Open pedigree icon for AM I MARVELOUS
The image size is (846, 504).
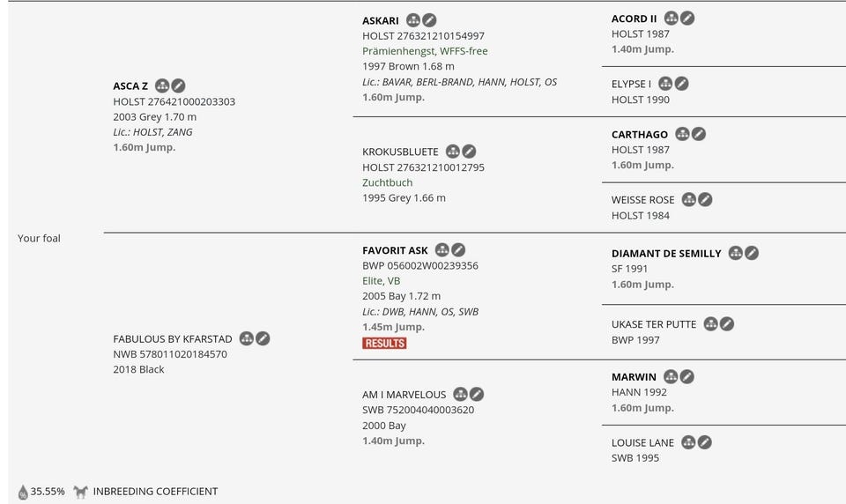(x=461, y=394)
